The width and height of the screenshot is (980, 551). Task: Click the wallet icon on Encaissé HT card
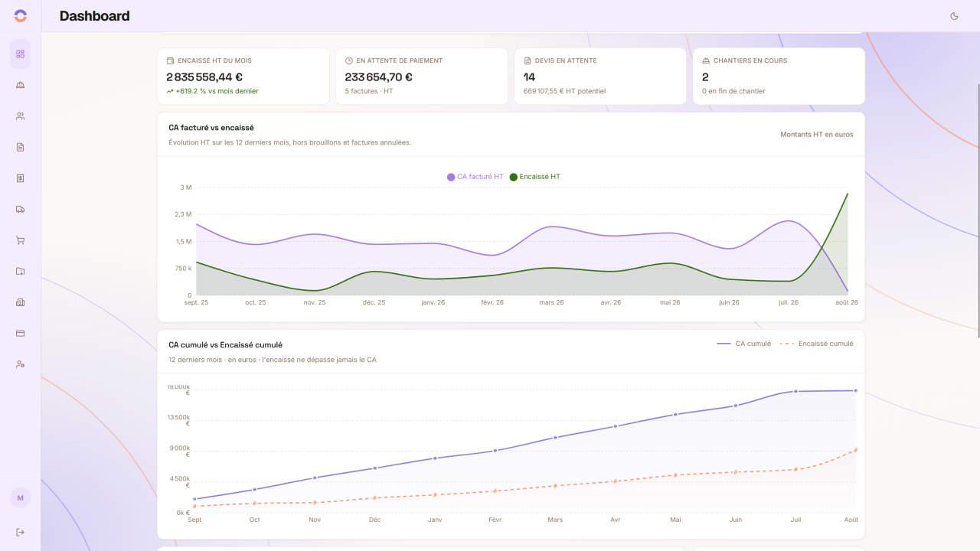170,60
